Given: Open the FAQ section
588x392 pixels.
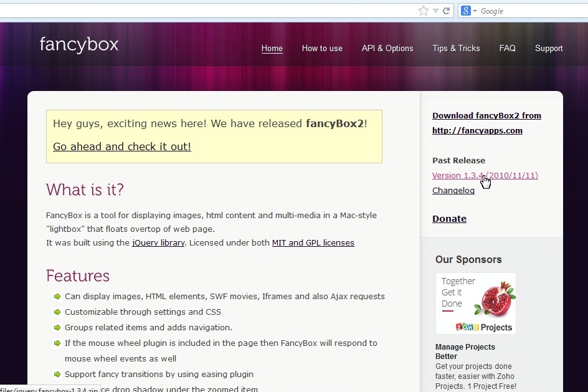Looking at the screenshot, I should (x=507, y=48).
